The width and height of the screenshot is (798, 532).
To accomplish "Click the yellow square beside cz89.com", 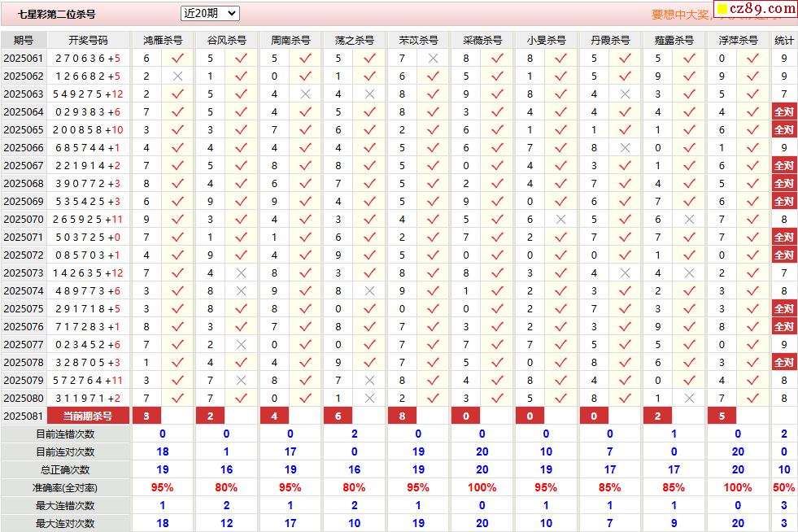I will point(722,9).
